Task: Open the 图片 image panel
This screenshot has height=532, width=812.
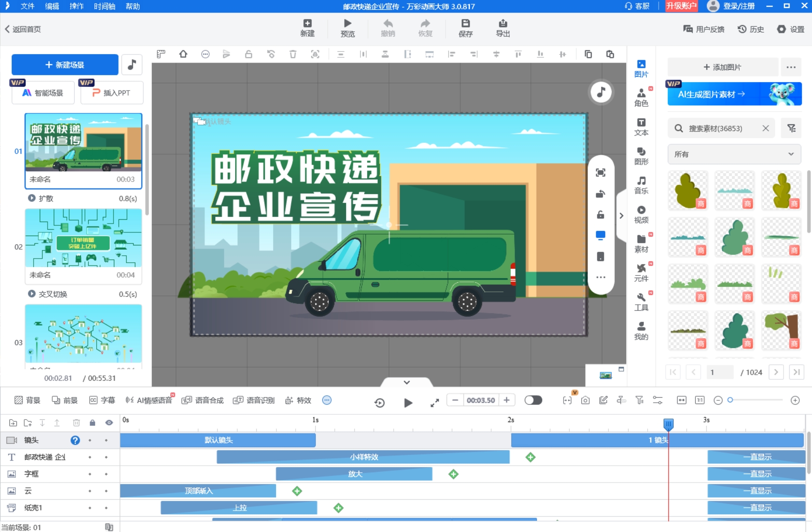Action: click(x=641, y=69)
